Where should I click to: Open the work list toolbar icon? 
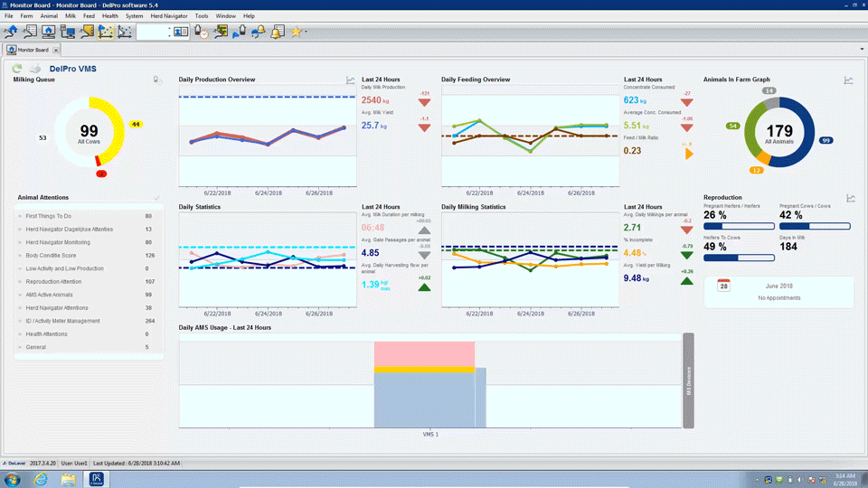30,32
